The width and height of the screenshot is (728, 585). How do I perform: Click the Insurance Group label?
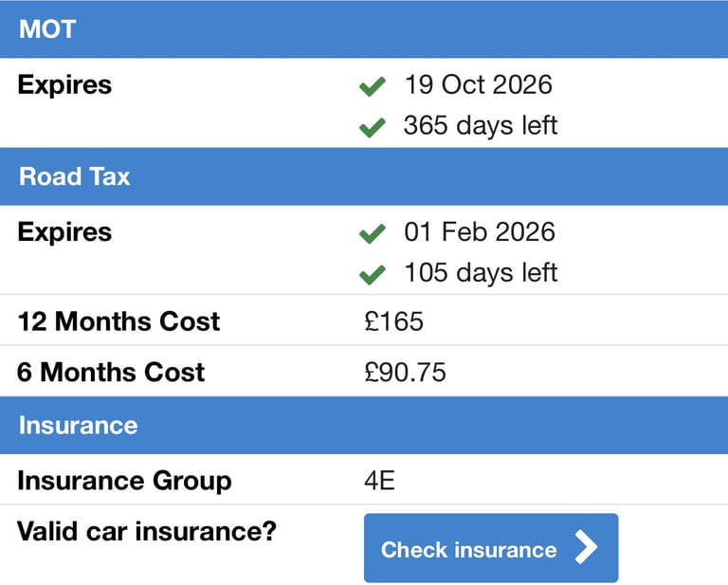pos(124,481)
